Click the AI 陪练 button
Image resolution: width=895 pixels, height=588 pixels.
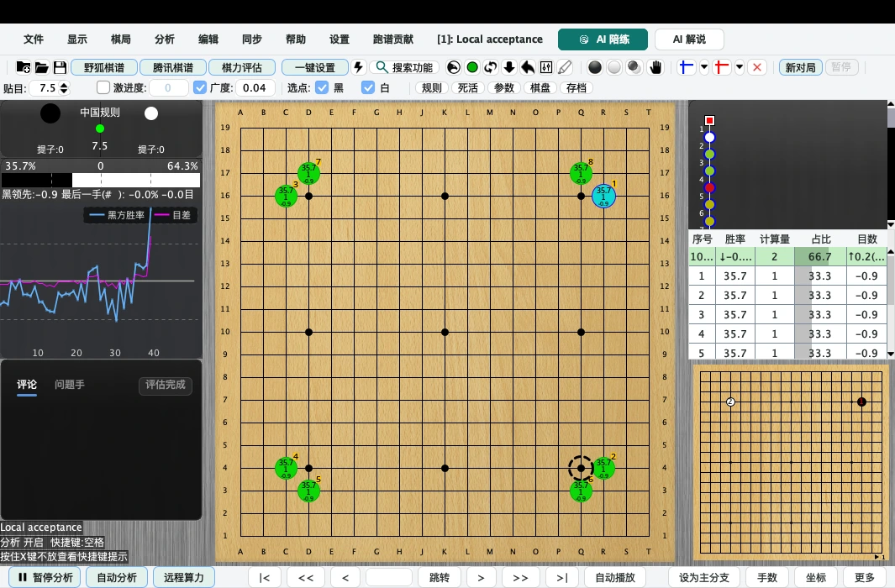pos(603,39)
